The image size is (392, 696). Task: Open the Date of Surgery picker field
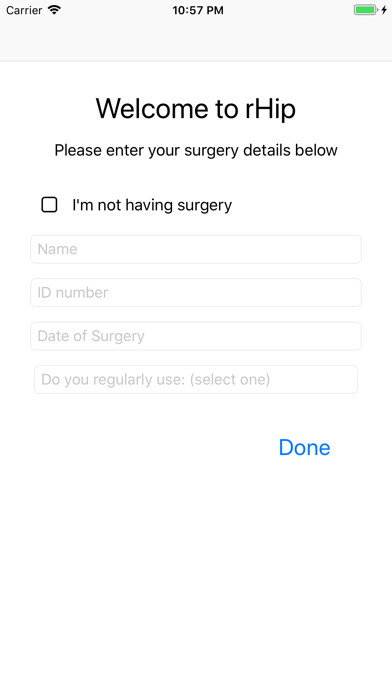coord(196,336)
